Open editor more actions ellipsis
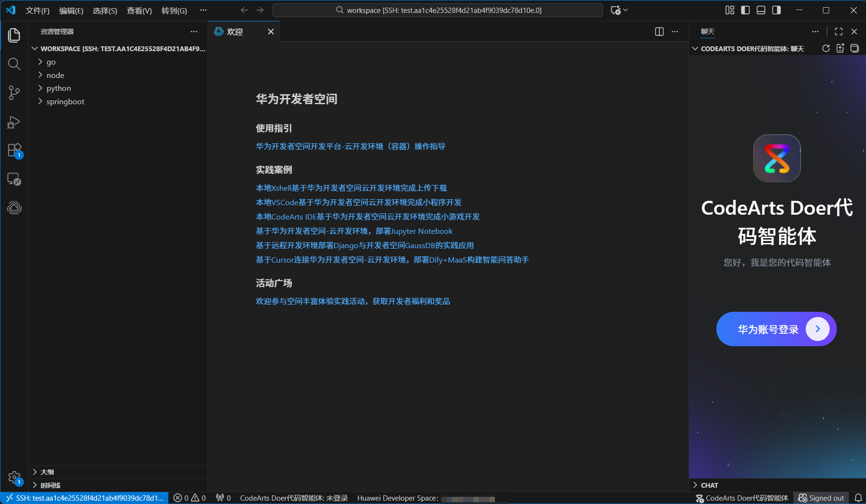 coord(675,32)
